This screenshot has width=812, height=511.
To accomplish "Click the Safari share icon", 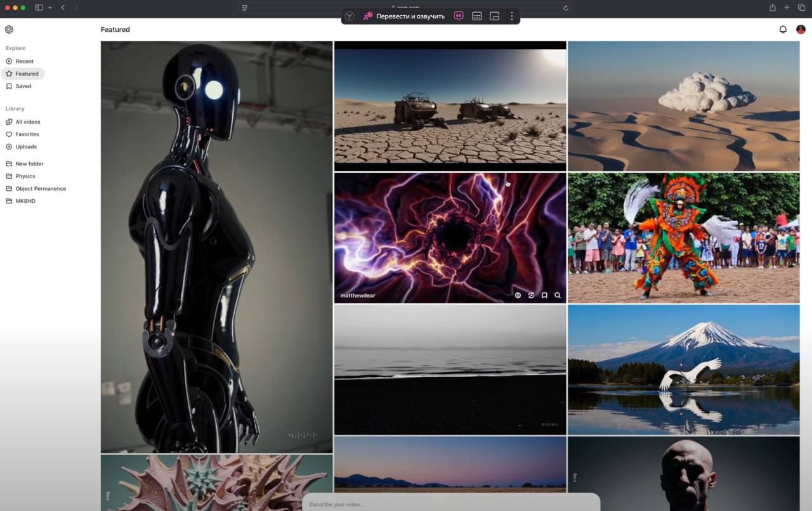I will click(x=772, y=8).
